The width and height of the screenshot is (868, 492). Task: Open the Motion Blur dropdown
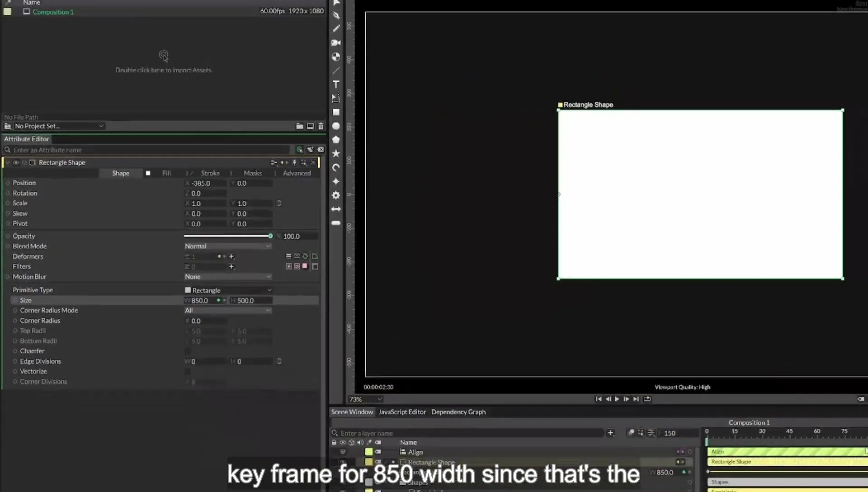click(x=228, y=277)
